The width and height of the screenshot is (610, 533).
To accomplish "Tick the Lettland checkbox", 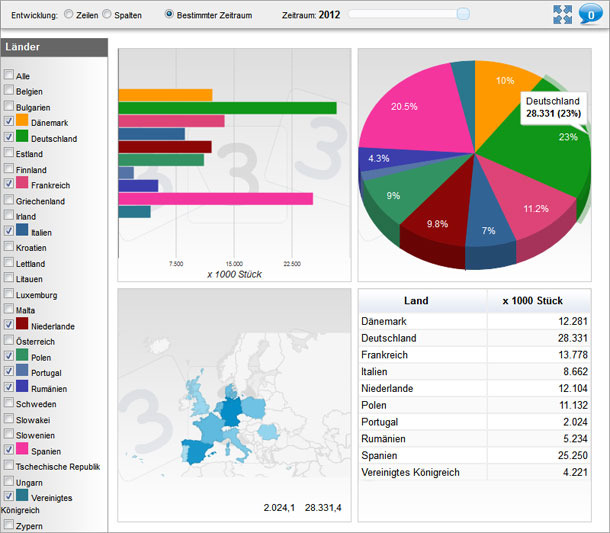I will (9, 262).
